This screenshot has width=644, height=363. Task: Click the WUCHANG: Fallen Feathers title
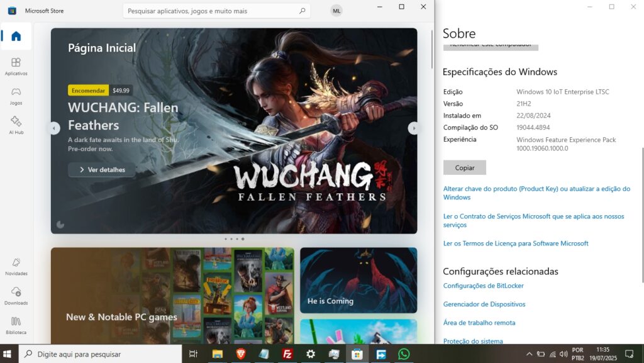[x=123, y=116]
